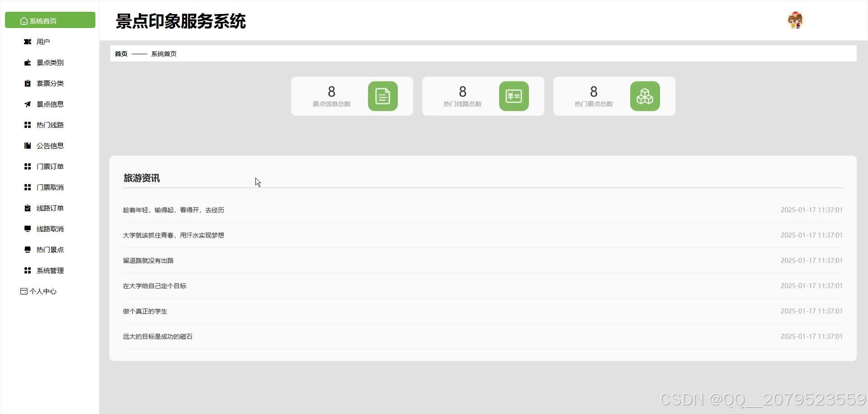
Task: Open the user avatar in the header
Action: (795, 20)
